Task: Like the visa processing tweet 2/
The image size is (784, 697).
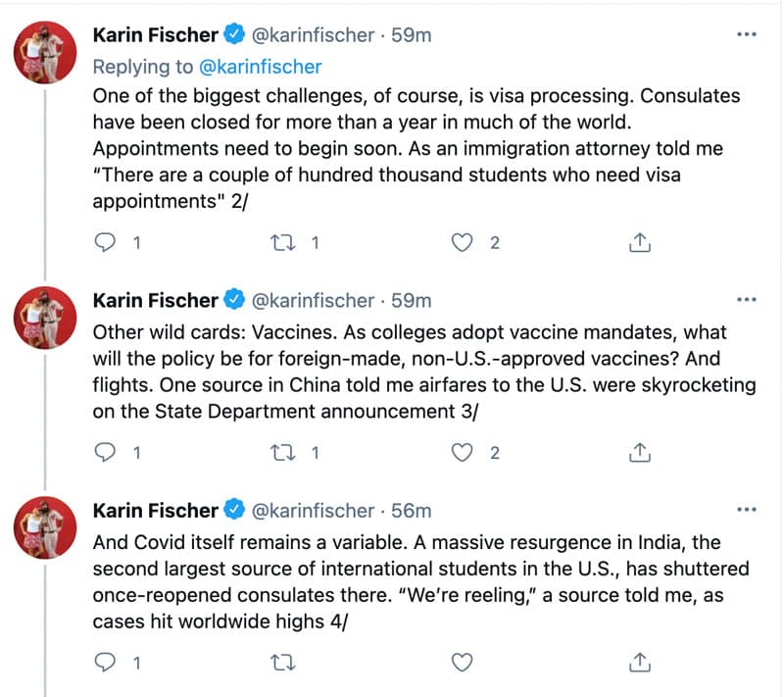Action: (x=462, y=242)
